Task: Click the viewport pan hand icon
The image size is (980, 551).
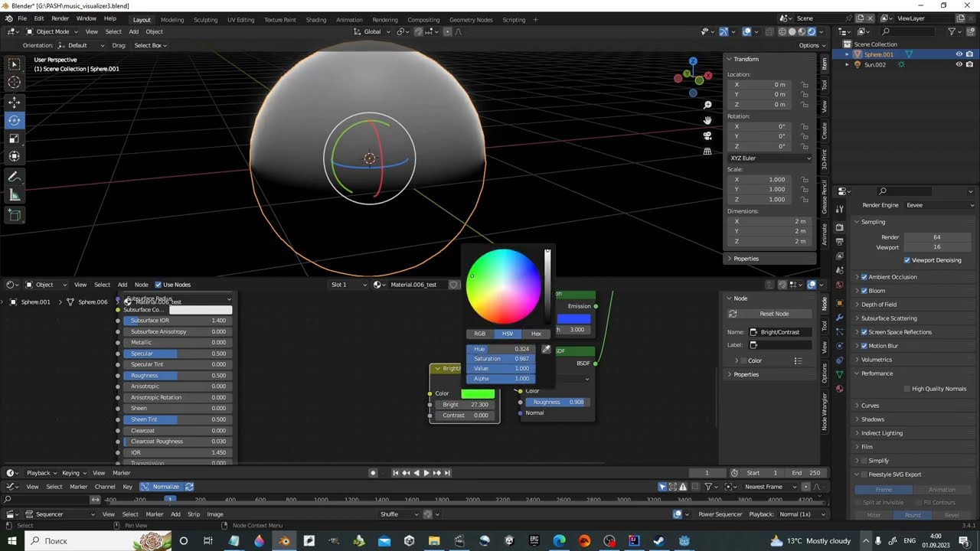Action: pos(707,120)
